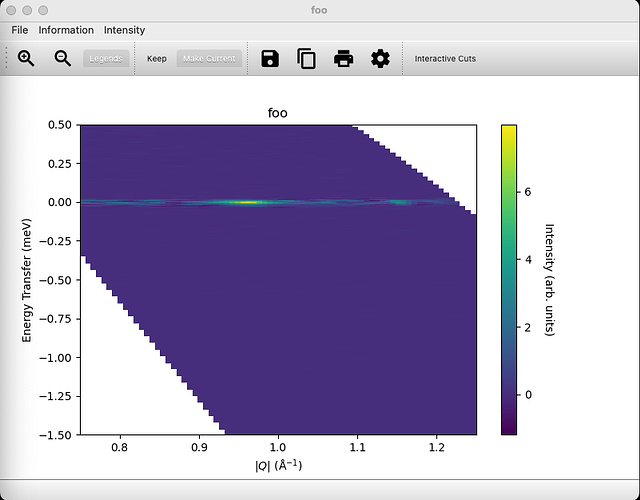Print the plot using the printer icon
This screenshot has width=640, height=500.
point(343,58)
